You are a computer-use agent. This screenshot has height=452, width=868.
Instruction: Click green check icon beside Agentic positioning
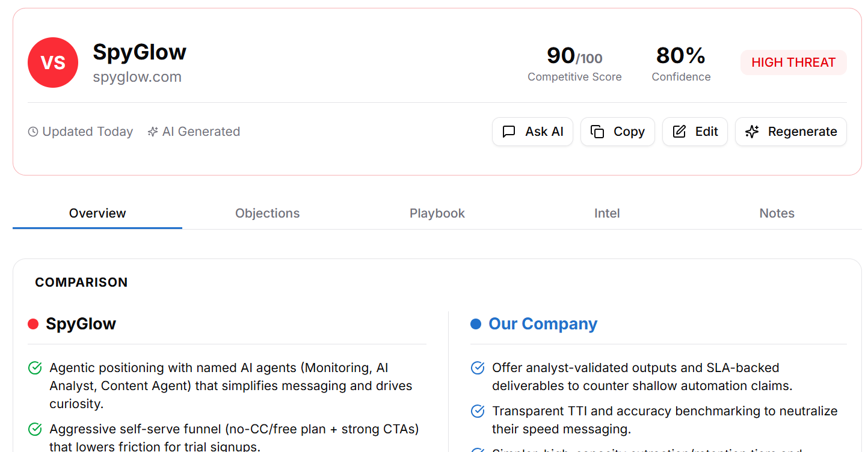pyautogui.click(x=35, y=368)
